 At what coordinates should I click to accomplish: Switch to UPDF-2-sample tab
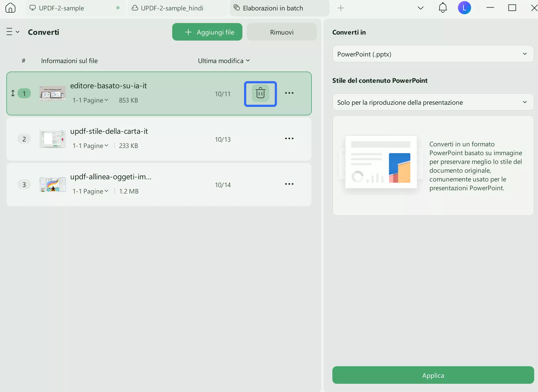coord(62,8)
